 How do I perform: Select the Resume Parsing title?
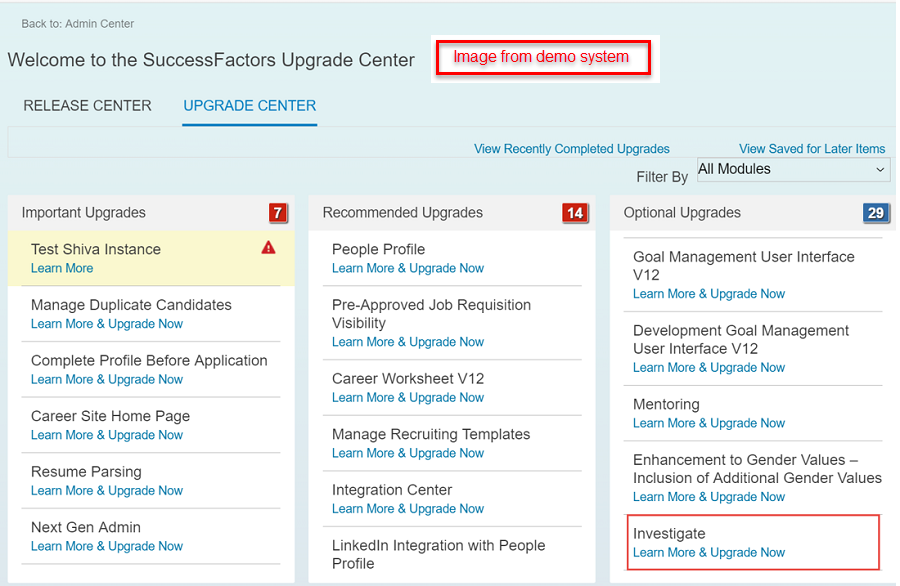86,472
